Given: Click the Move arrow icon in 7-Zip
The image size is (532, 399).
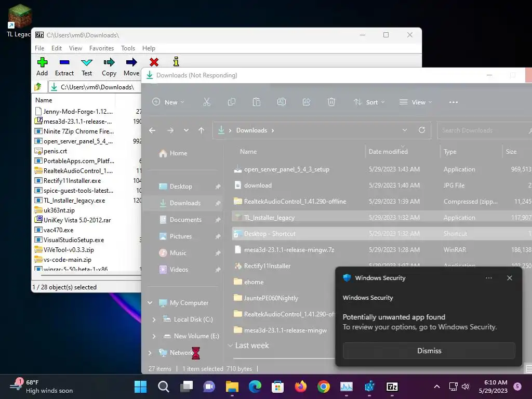Looking at the screenshot, I should [x=131, y=66].
